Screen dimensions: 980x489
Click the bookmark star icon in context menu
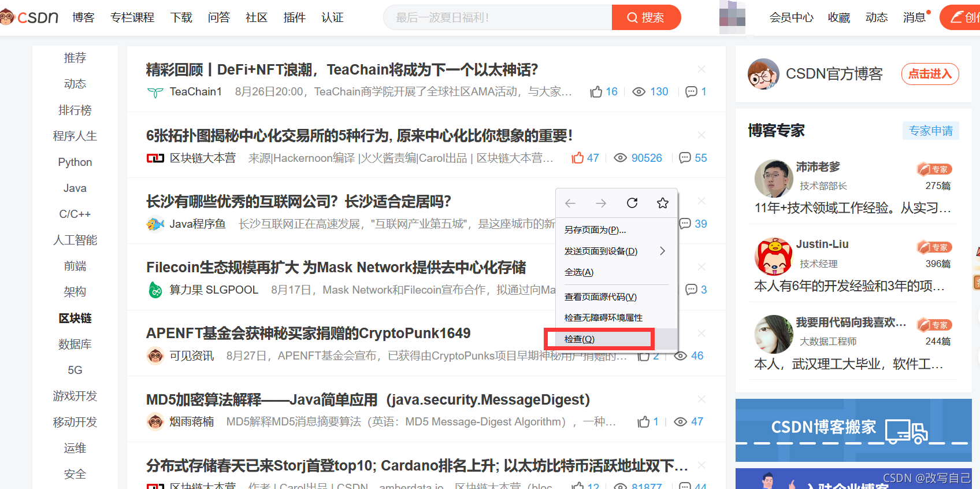[x=663, y=203]
